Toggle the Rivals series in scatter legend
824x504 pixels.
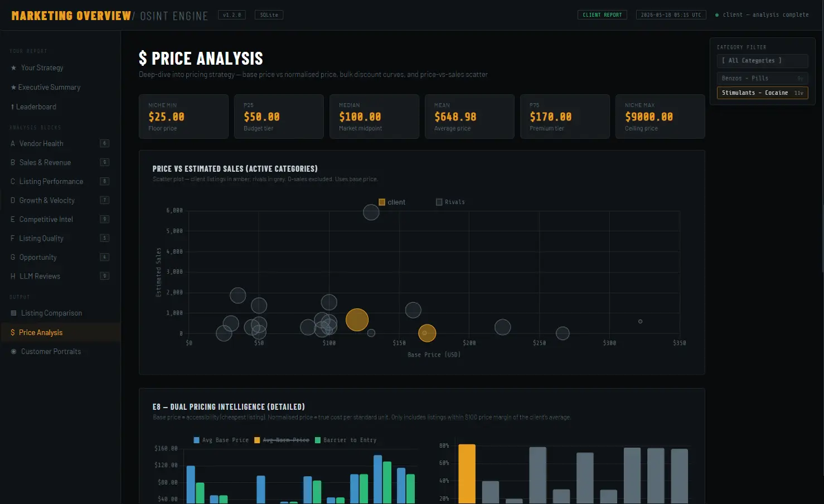pos(450,202)
